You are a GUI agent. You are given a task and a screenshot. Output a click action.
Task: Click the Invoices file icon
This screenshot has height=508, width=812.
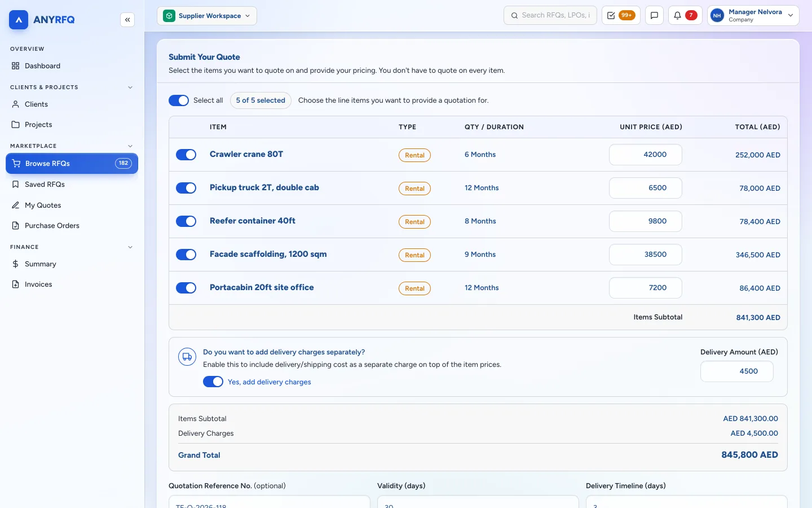(15, 284)
